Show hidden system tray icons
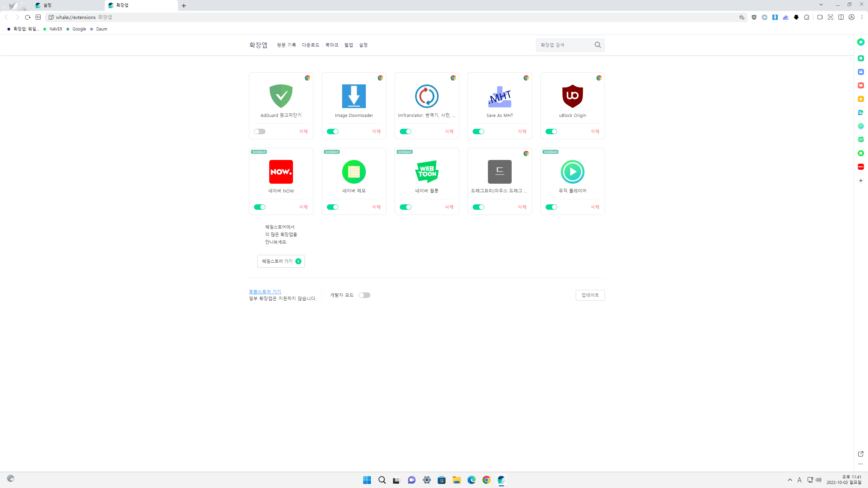 coord(790,480)
